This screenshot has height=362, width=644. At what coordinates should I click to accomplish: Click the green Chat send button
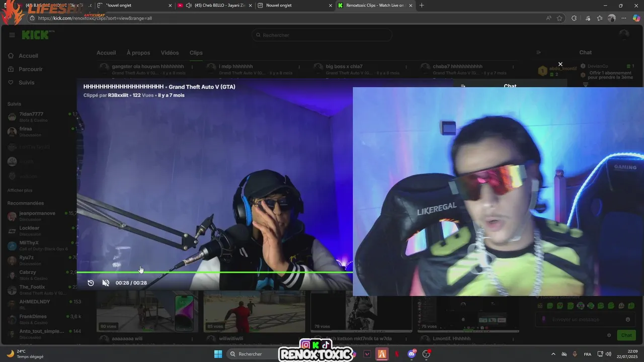point(626,335)
